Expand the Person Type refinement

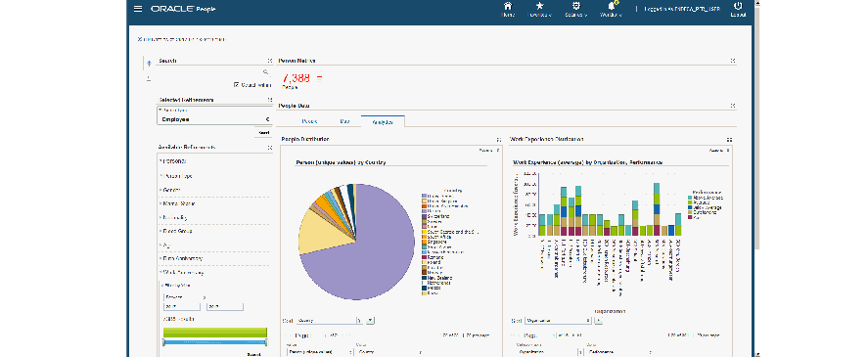tap(176, 176)
